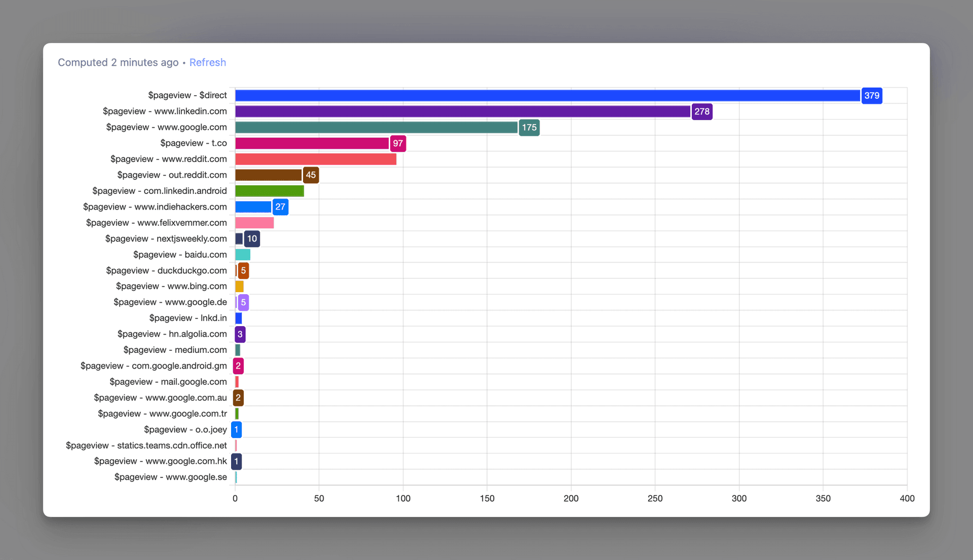Click the teal www.google.com bar
The image size is (973, 560).
pos(376,128)
